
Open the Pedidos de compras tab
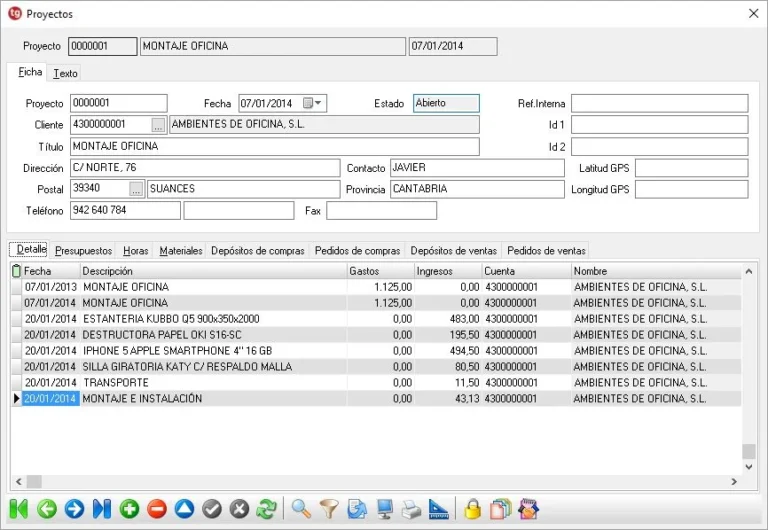click(x=358, y=250)
